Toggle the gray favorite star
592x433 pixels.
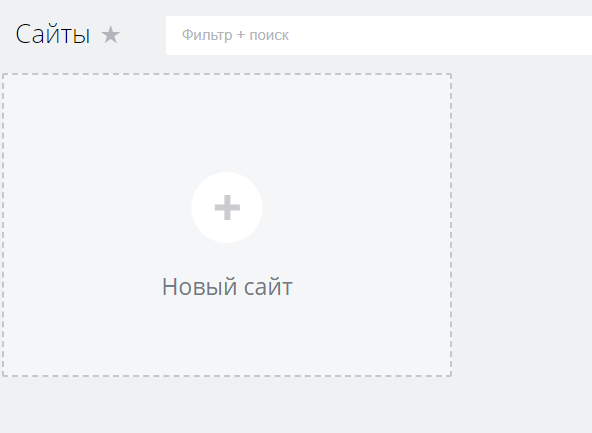point(111,34)
